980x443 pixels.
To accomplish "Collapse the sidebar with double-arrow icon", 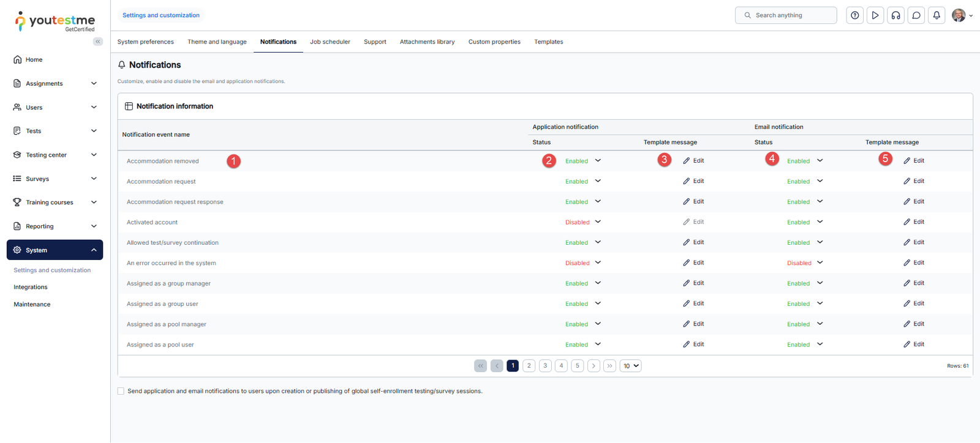I will click(98, 42).
